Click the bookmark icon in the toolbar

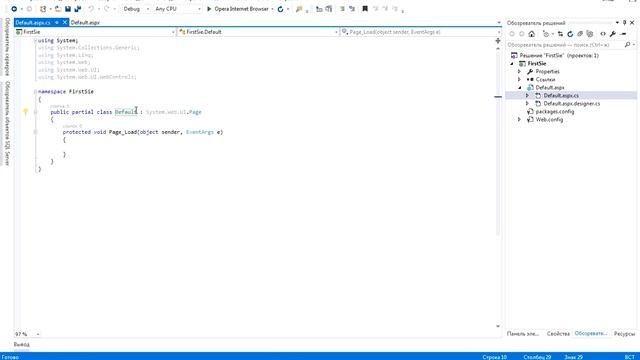click(x=365, y=9)
